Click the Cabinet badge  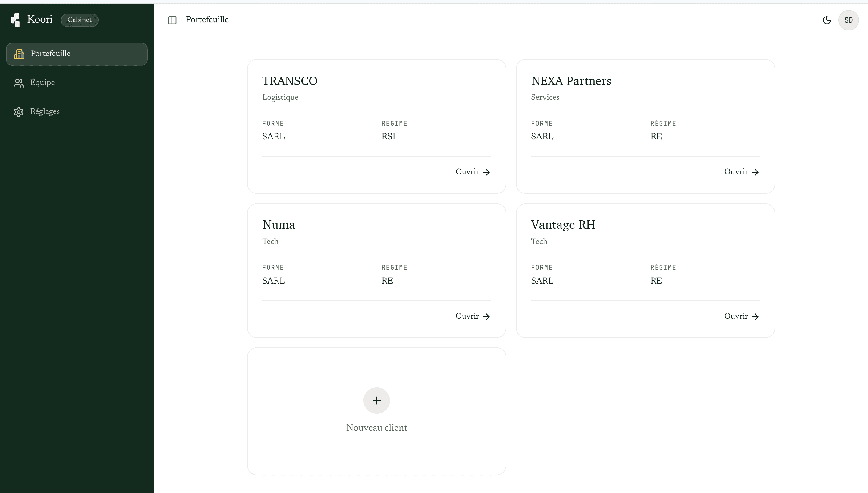click(x=80, y=20)
